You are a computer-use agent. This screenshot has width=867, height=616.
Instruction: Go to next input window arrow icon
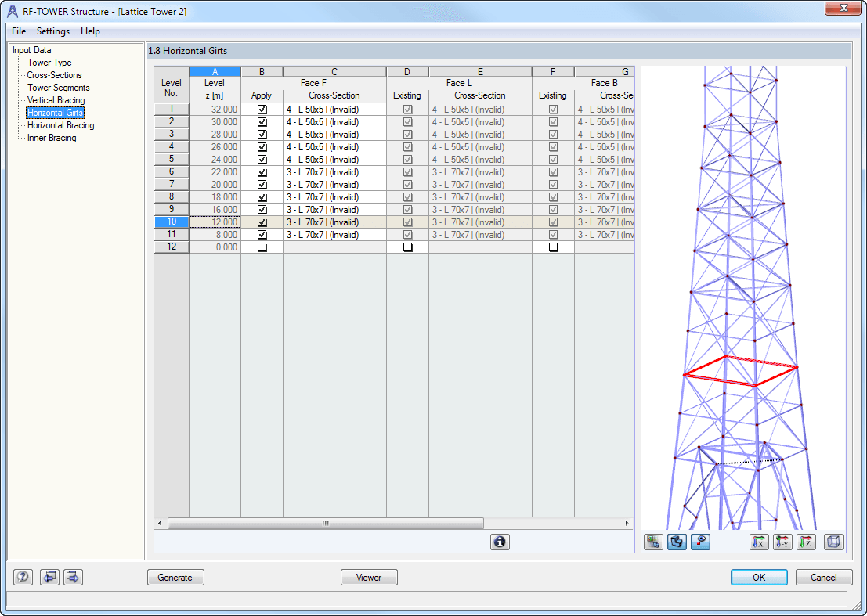(x=72, y=577)
